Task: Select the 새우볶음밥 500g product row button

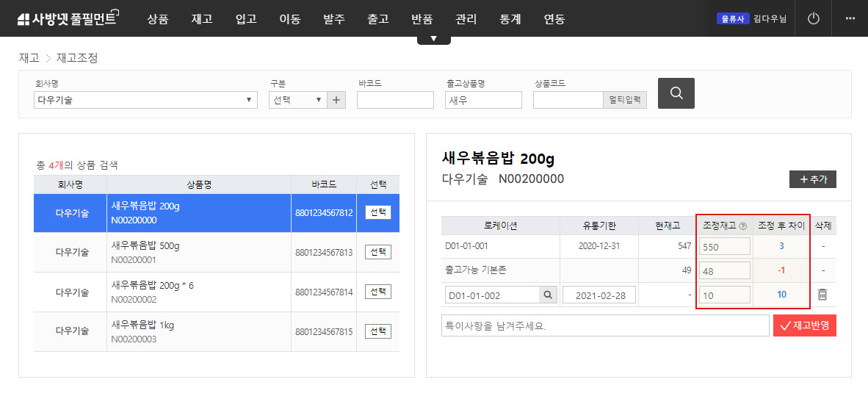Action: 378,252
